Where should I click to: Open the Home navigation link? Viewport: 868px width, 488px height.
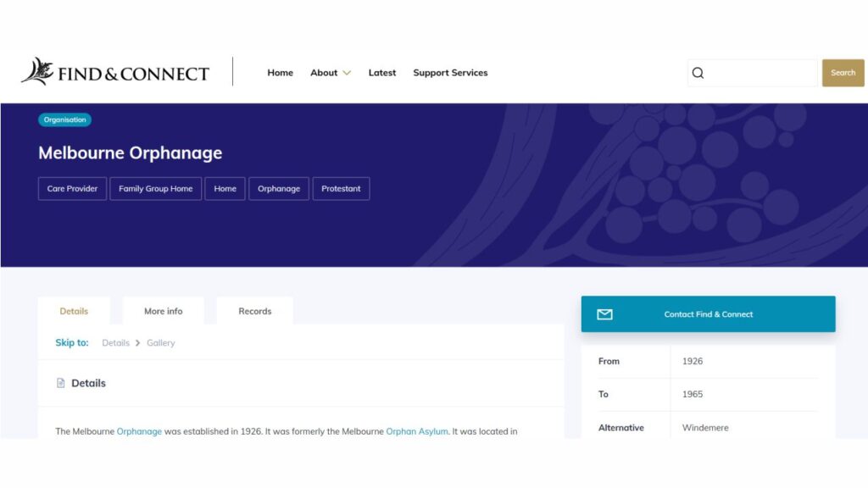coord(280,73)
